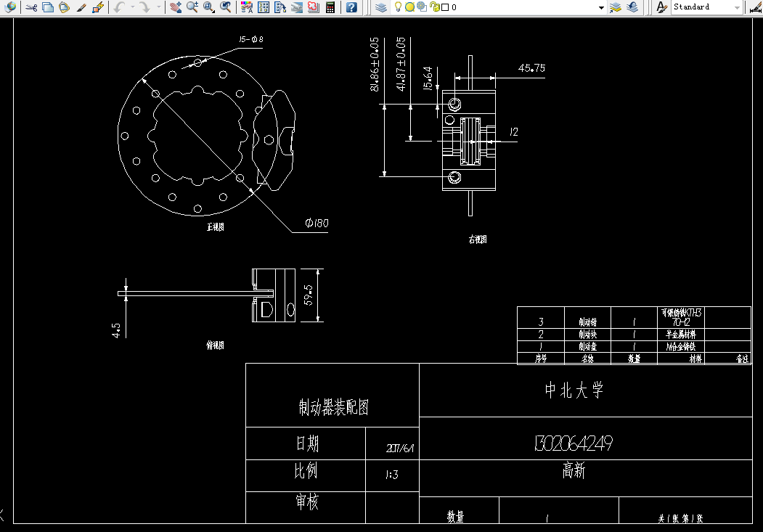Click the Dimension Style icon

[756, 7]
